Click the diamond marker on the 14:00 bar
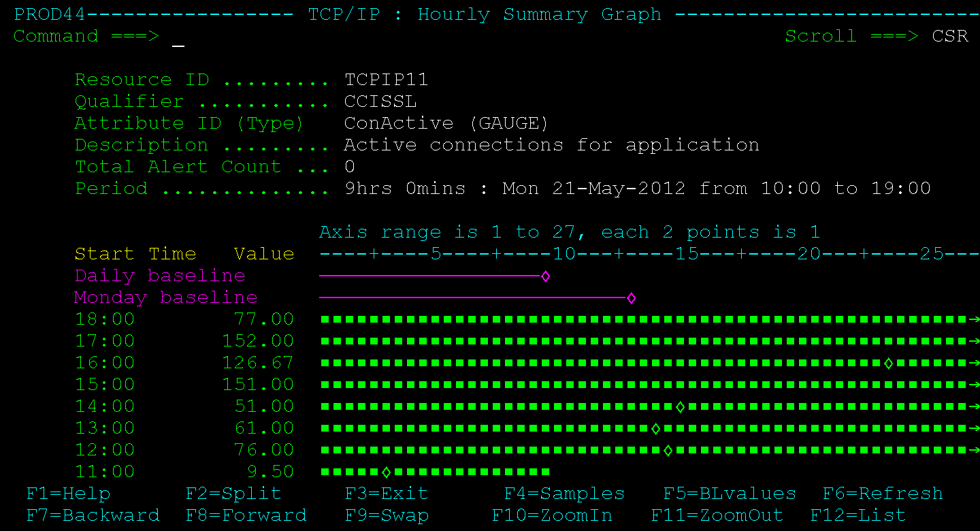The width and height of the screenshot is (980, 531). (x=680, y=406)
